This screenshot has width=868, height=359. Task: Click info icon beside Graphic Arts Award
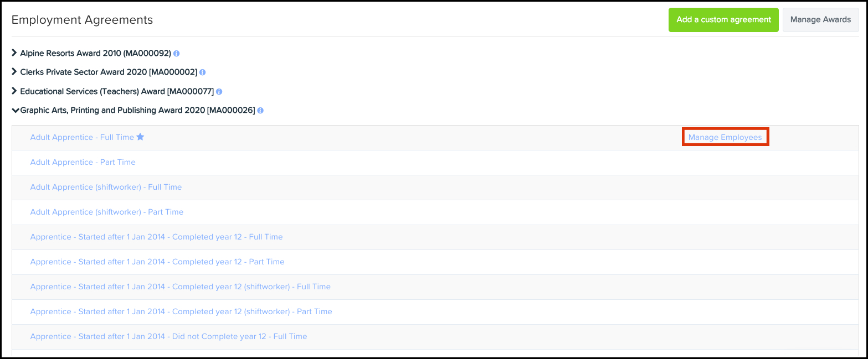(260, 111)
